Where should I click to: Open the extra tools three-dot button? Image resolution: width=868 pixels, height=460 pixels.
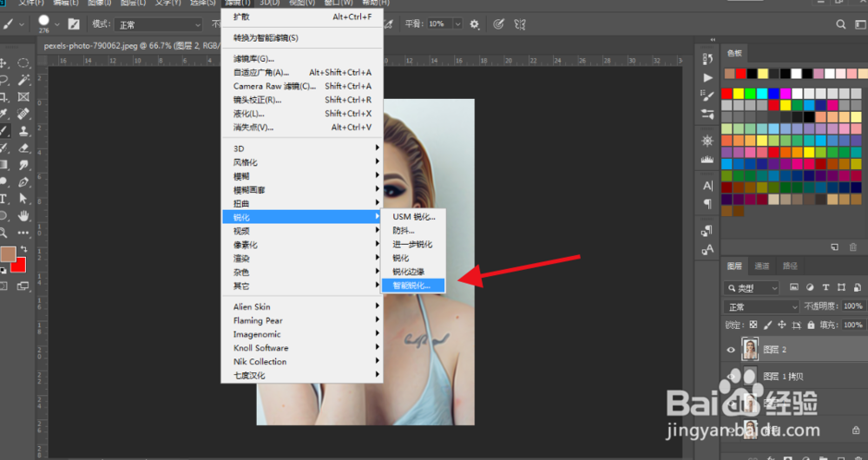(23, 233)
